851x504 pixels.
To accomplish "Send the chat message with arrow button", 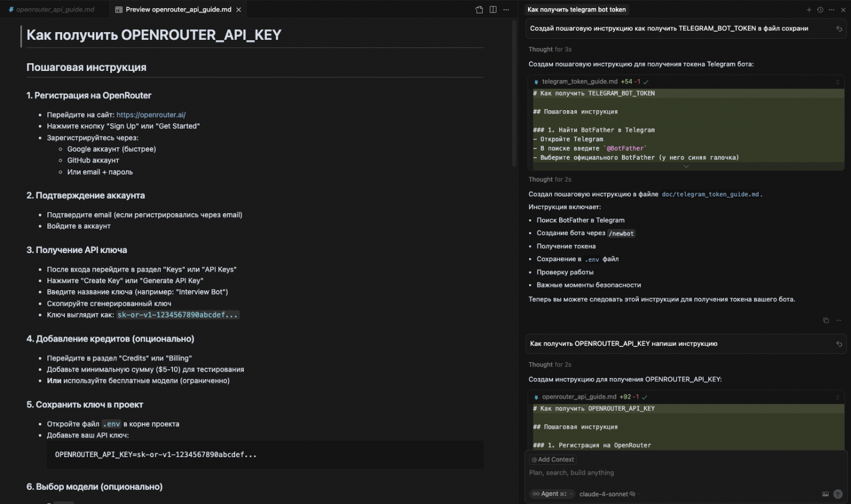I will coord(838,494).
